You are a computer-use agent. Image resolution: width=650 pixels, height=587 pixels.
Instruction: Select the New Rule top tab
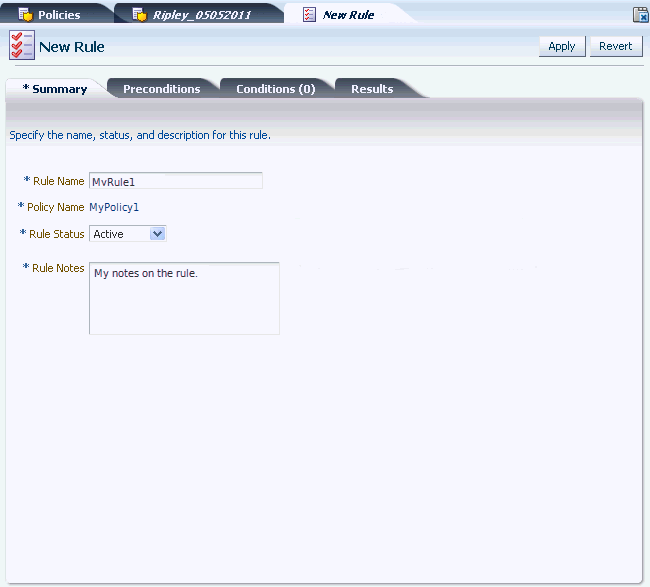[348, 15]
